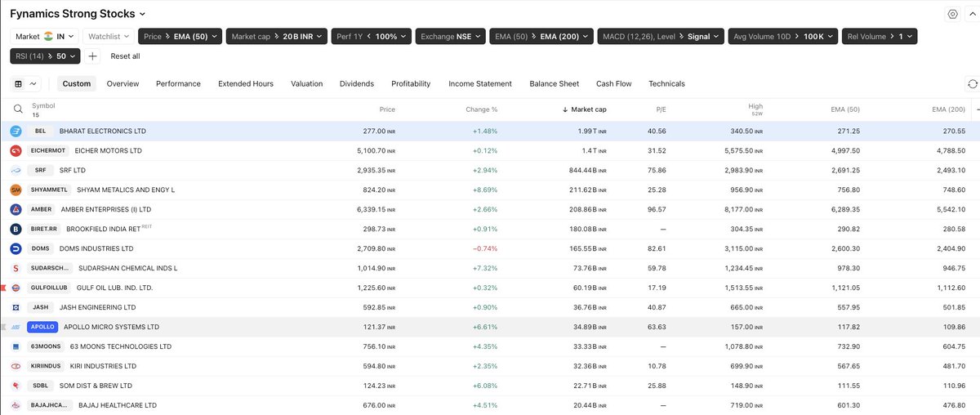Viewport: 980px width, 415px height.
Task: Switch to the Technicals tab
Action: pos(666,83)
